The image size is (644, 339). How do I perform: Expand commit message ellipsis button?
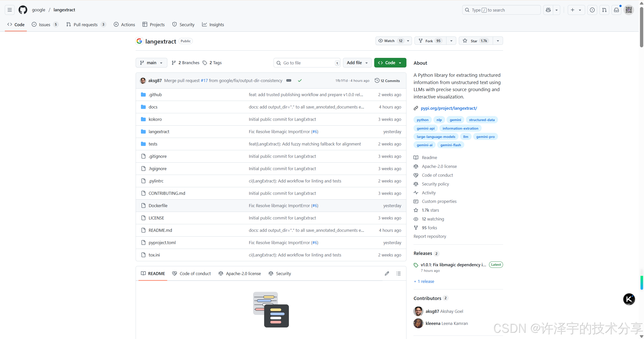pyautogui.click(x=289, y=81)
